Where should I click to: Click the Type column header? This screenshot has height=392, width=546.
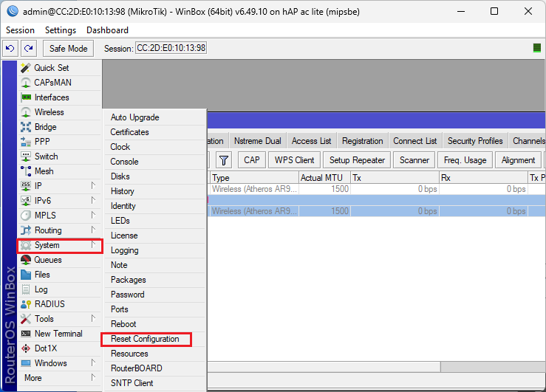255,178
